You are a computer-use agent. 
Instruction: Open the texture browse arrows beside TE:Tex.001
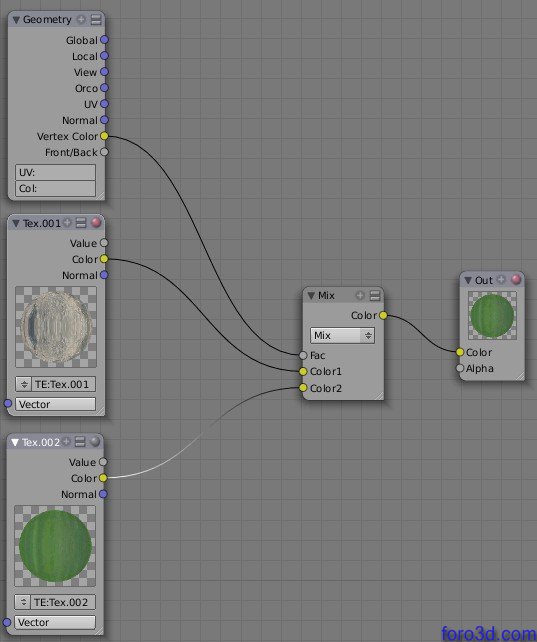[x=24, y=384]
